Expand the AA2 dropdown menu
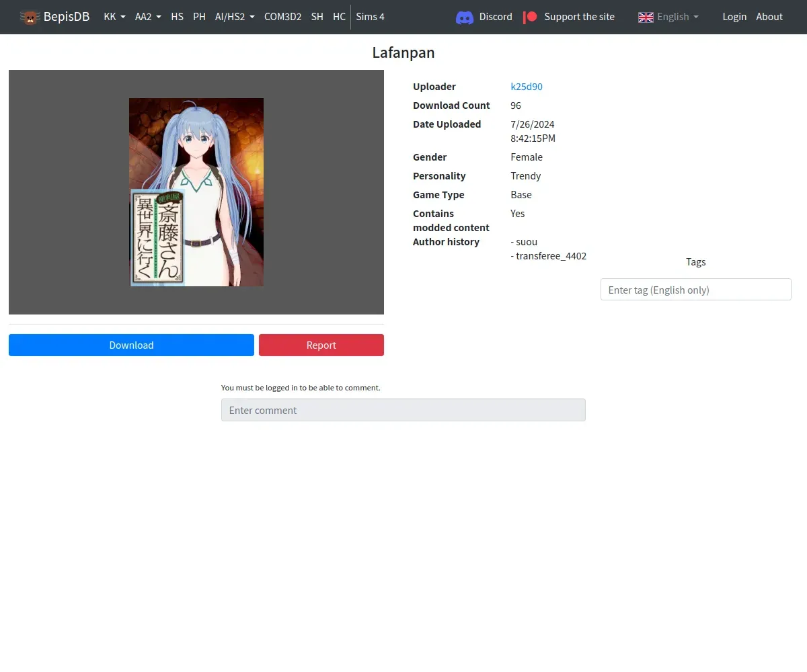This screenshot has height=672, width=807. click(148, 17)
